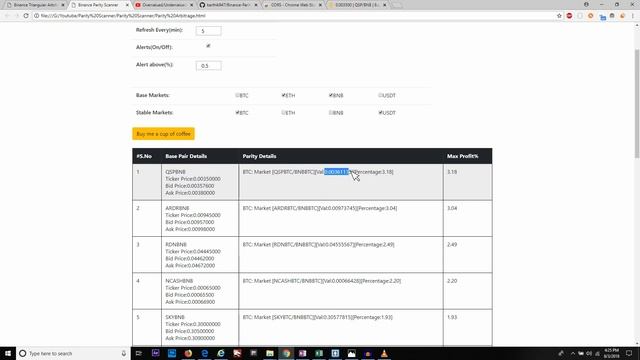
Task: Select the Binance Parity Scanner tab
Action: point(99,5)
